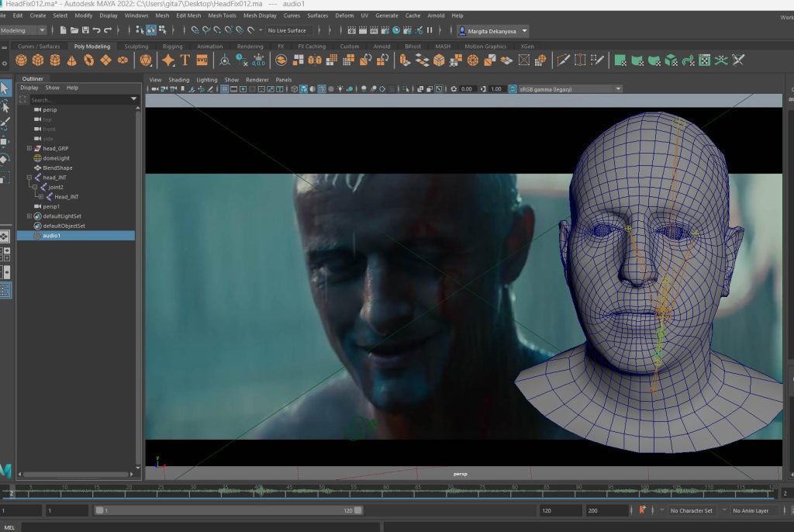This screenshot has width=794, height=532.
Task: Create a polygon disc from the shelf
Action: tap(123, 60)
